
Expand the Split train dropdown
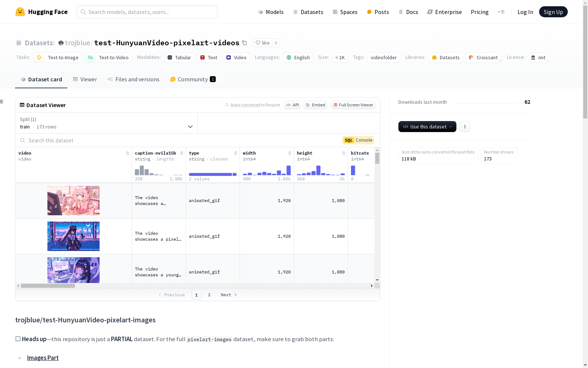107,123
